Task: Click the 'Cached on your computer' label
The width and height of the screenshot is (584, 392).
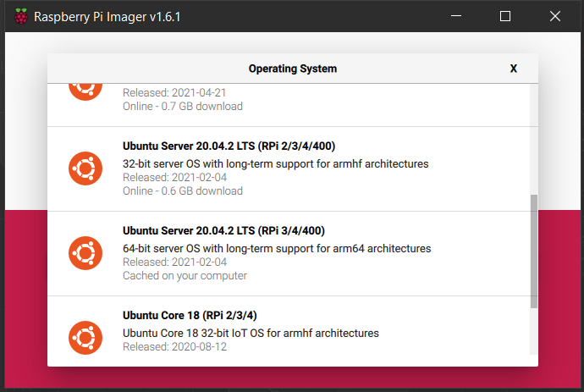Action: click(x=185, y=276)
